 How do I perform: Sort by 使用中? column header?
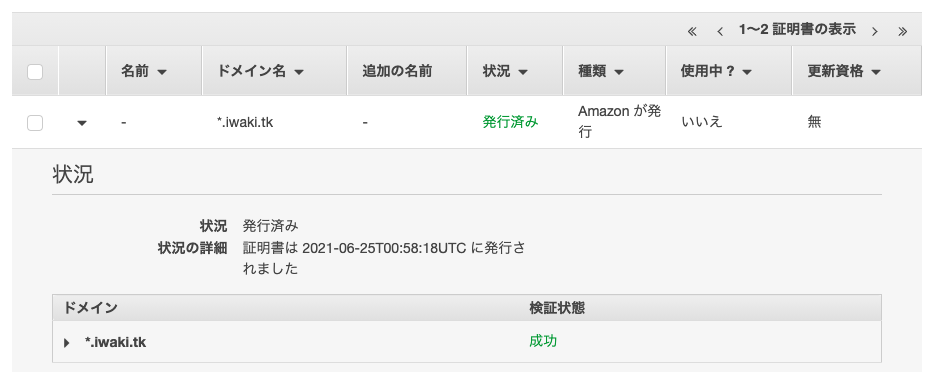(716, 72)
